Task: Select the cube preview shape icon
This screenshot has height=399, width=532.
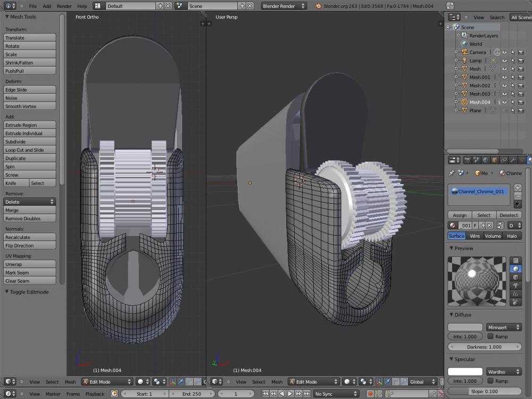Action: pyautogui.click(x=516, y=277)
